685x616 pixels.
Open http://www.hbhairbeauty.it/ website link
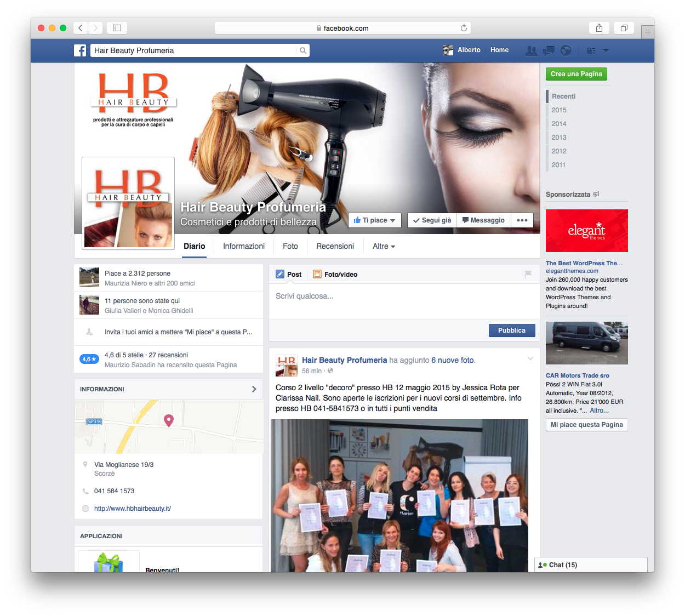coord(133,509)
